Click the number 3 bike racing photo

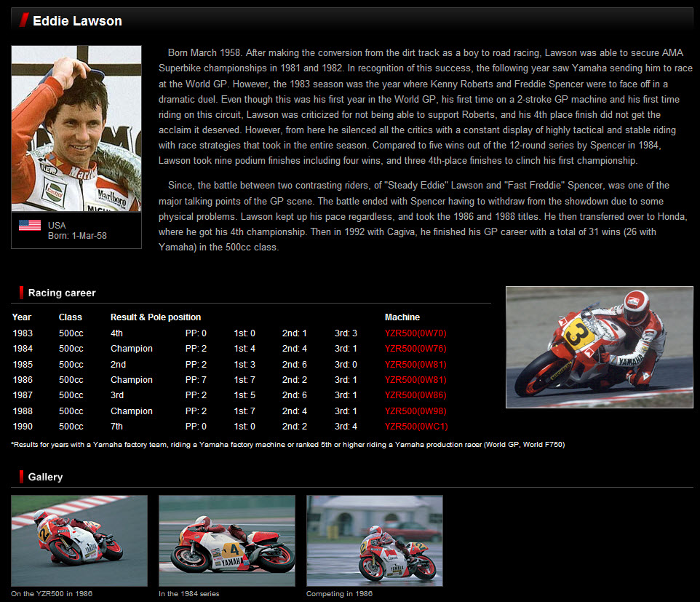click(599, 347)
